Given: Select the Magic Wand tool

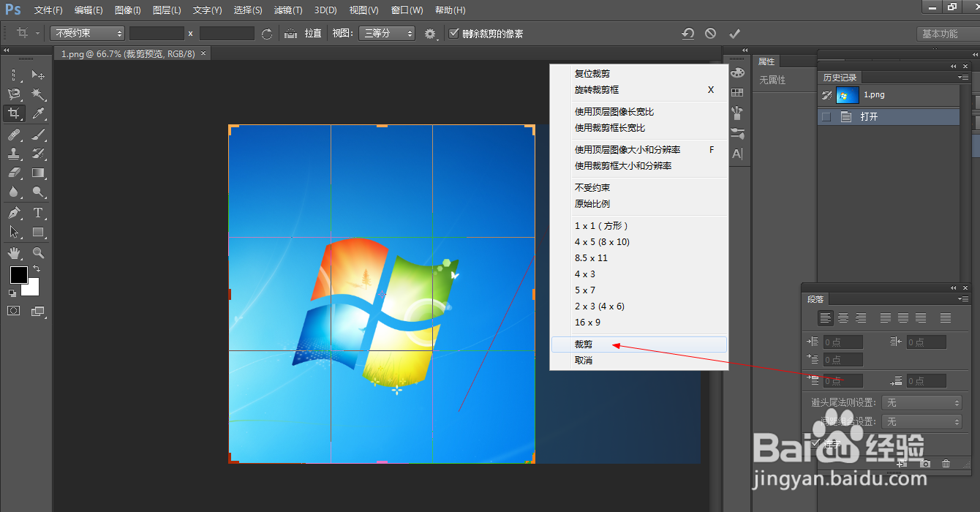Looking at the screenshot, I should click(38, 94).
